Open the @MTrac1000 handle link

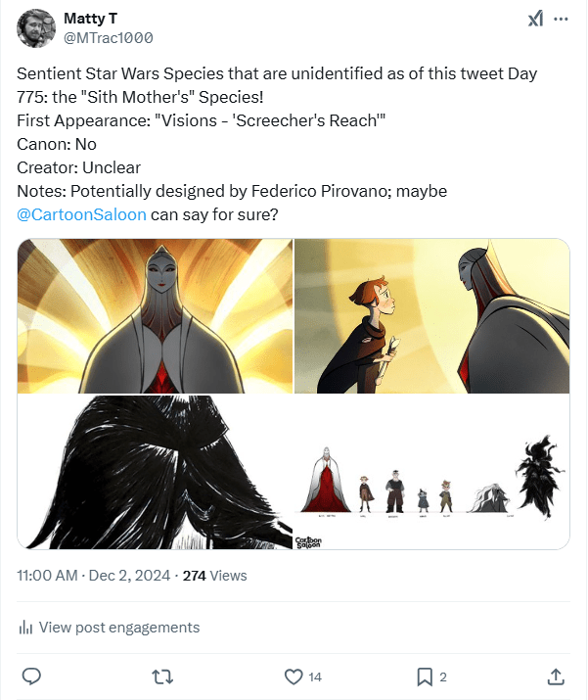[108, 38]
